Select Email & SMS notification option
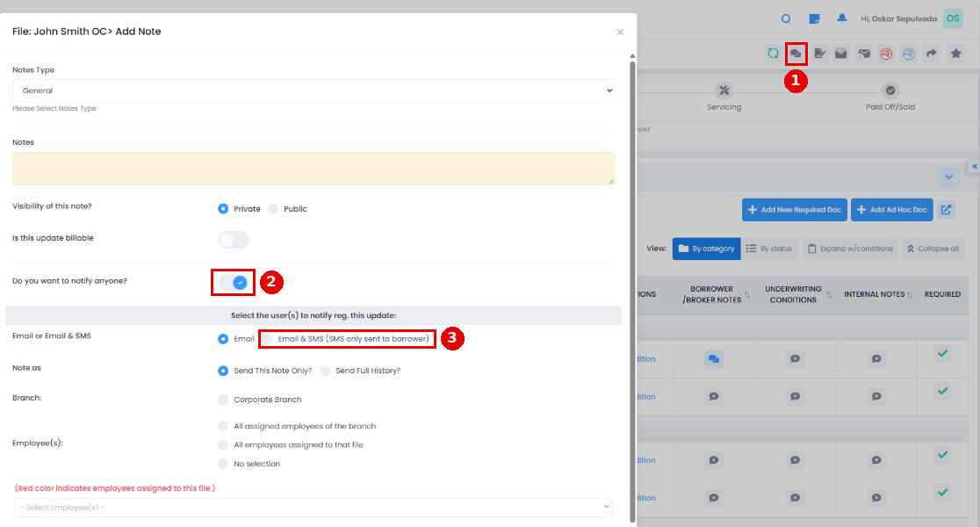Viewport: 980px width, 527px height. click(x=268, y=339)
